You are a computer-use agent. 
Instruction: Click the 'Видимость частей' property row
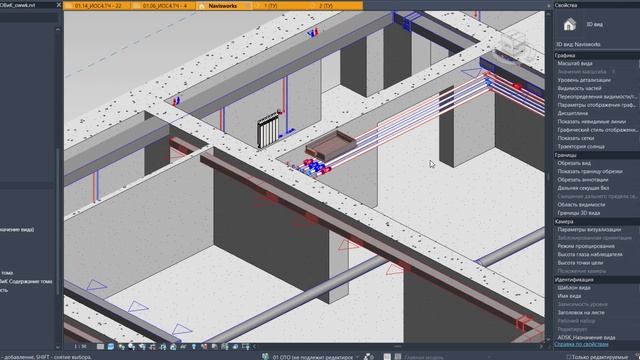(x=597, y=88)
